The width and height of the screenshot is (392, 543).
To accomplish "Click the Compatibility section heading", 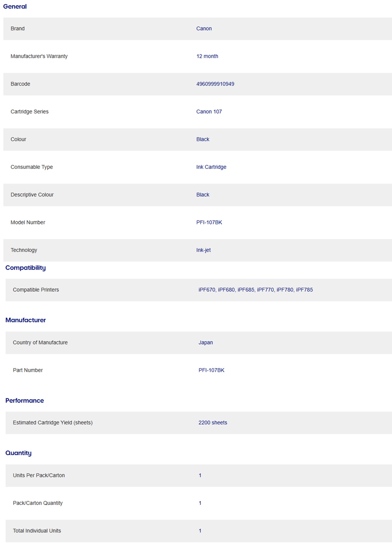I will coord(25,268).
